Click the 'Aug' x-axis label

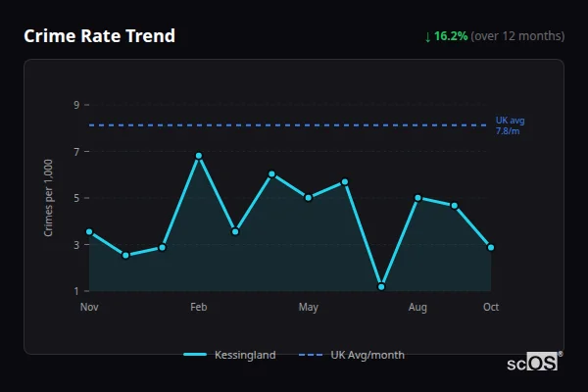coord(417,307)
